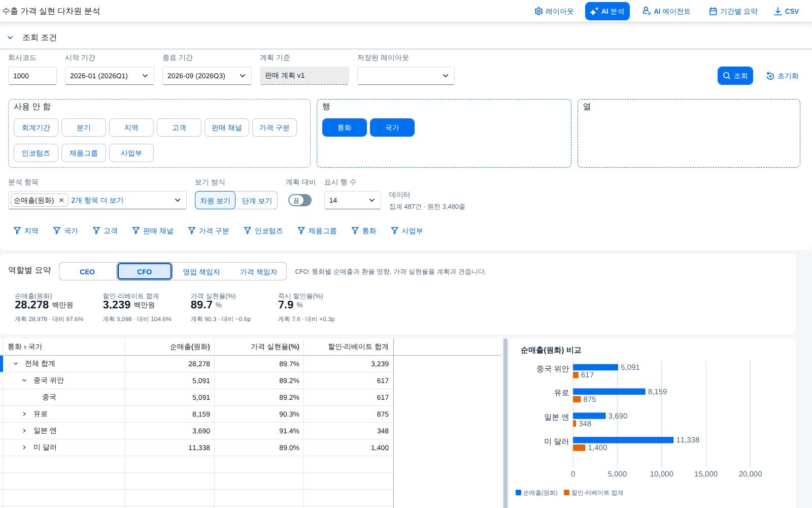
Task: Open the 기간별 요약 calendar view
Action: pyautogui.click(x=733, y=11)
